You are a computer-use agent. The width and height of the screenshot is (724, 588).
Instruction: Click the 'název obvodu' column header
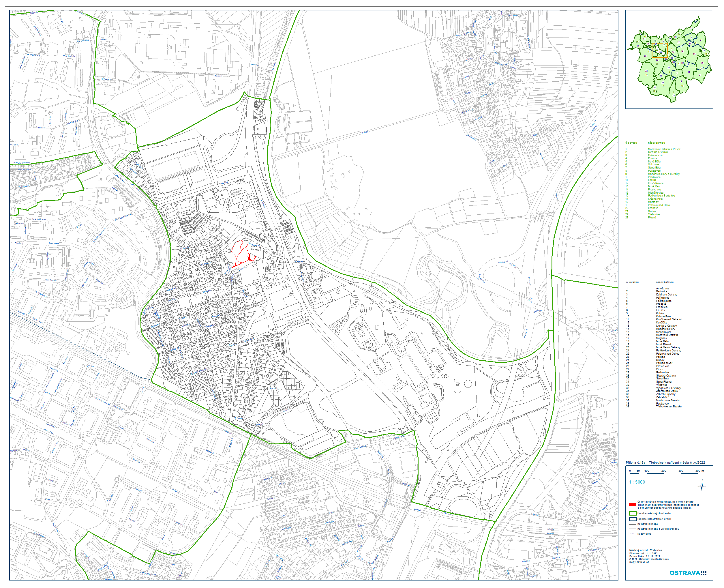point(656,143)
